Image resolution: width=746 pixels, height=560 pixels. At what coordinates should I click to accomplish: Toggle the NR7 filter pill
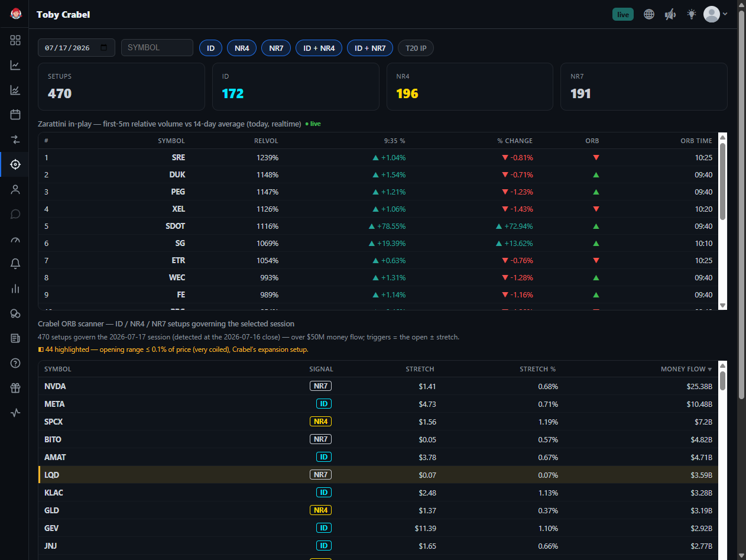[276, 48]
